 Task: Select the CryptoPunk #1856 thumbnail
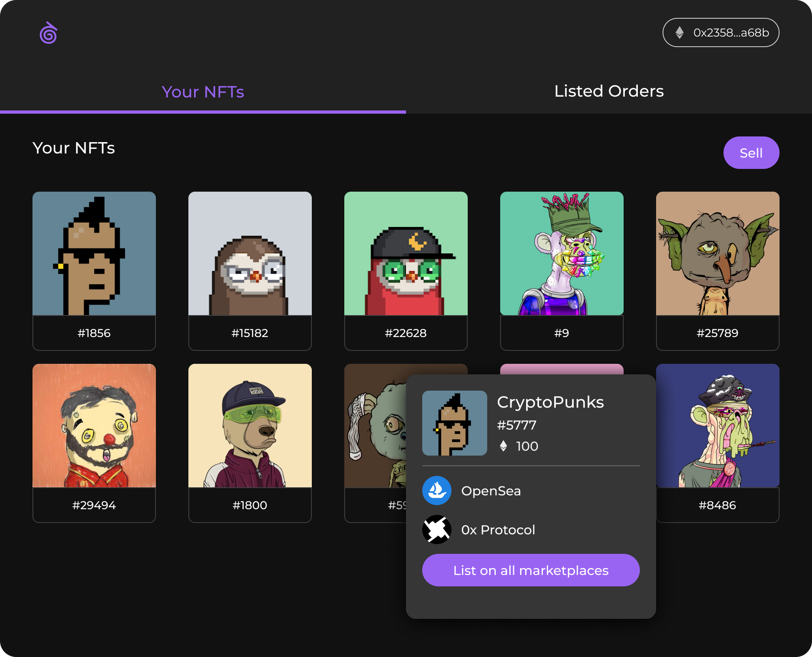94,253
